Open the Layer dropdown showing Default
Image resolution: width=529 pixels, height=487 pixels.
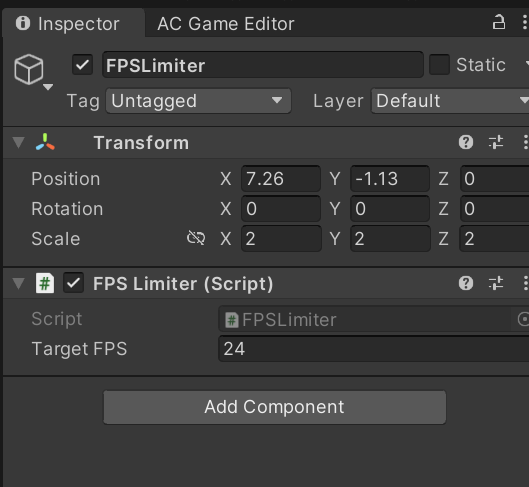tap(450, 101)
